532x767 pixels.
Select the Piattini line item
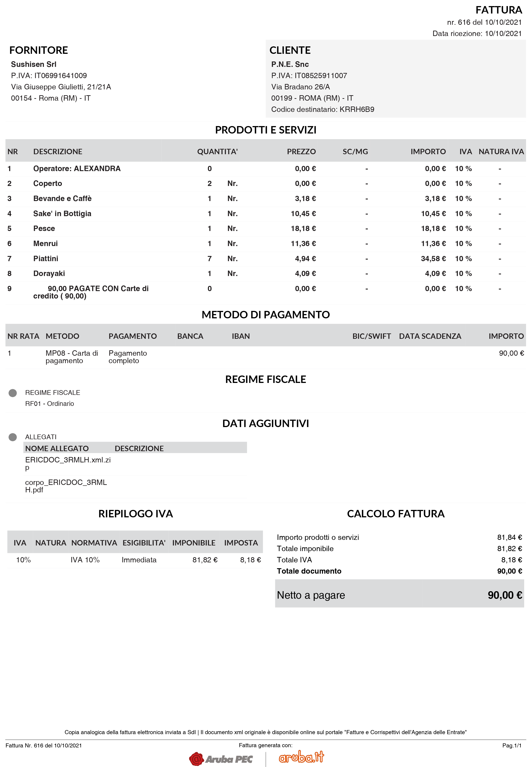point(46,259)
